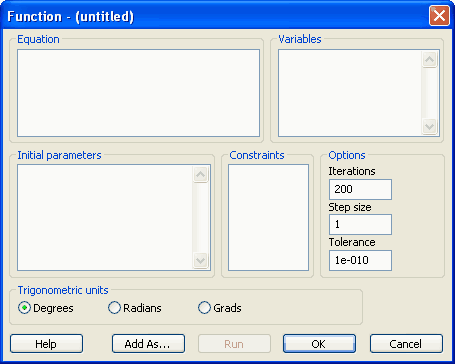Viewport: 455px width, 364px height.
Task: Open the Add As... dialog button
Action: click(148, 344)
